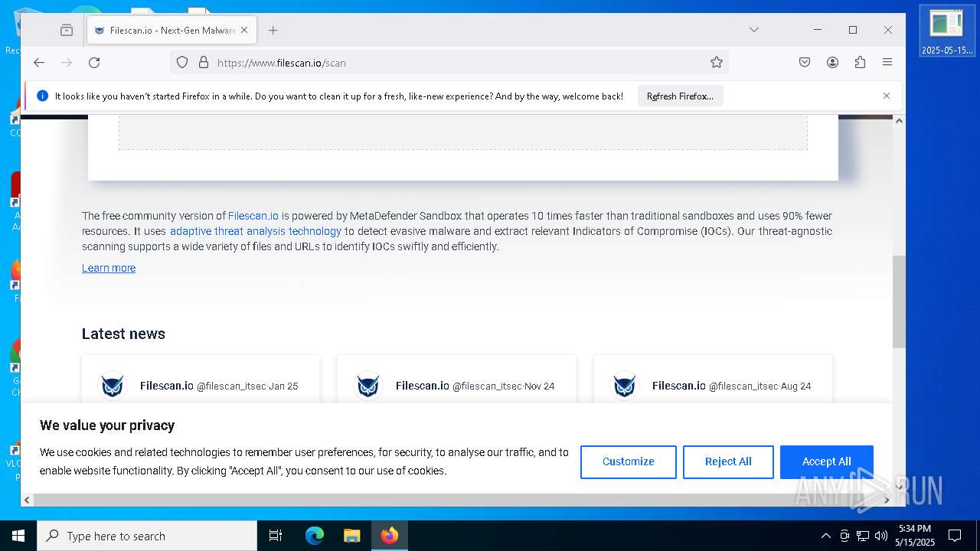Open the Learn more link
The image size is (980, 551).
[109, 268]
